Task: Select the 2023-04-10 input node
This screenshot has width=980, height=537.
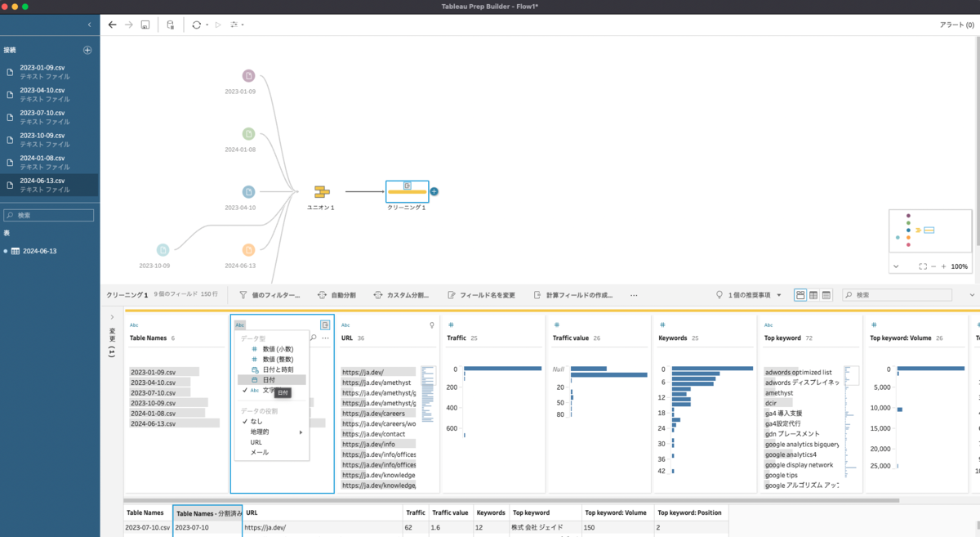Action: tap(248, 192)
